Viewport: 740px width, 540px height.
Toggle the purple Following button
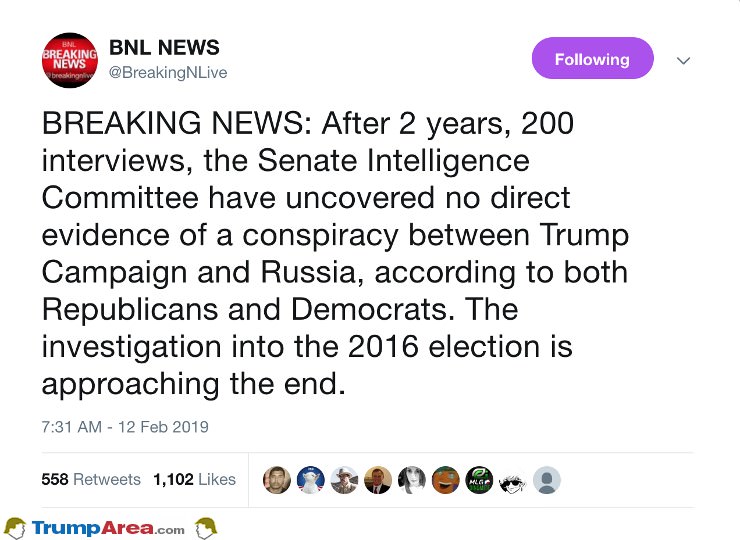coord(592,58)
